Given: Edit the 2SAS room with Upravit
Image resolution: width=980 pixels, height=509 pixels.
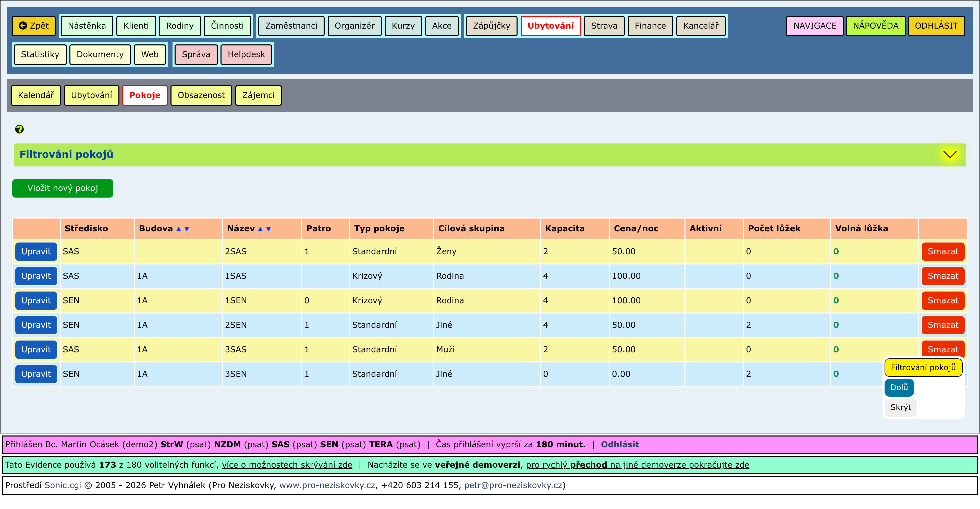Looking at the screenshot, I should (36, 251).
